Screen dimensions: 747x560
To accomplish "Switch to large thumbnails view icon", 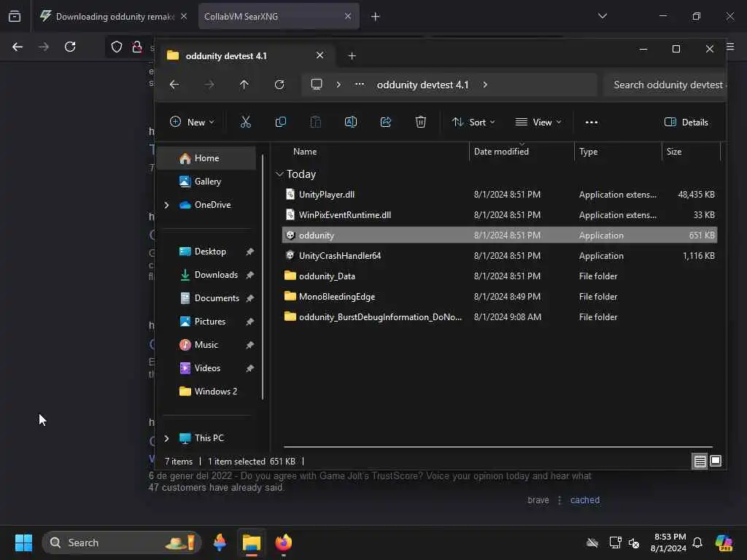I will coord(716,461).
